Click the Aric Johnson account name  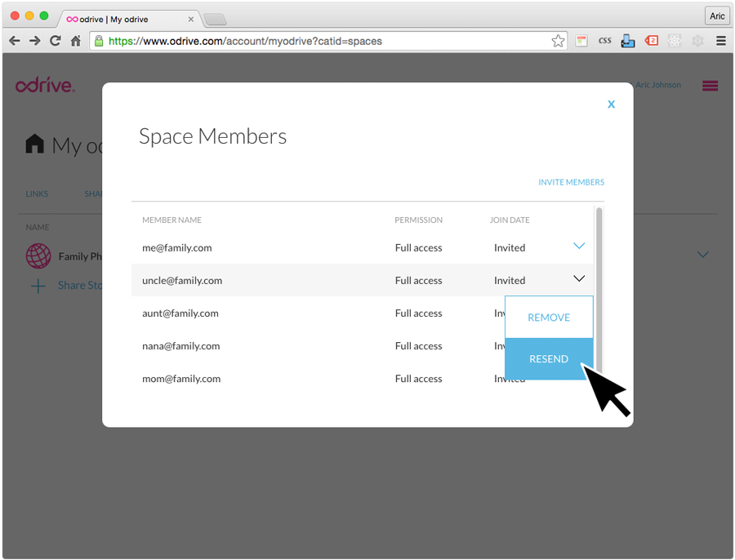coord(658,85)
